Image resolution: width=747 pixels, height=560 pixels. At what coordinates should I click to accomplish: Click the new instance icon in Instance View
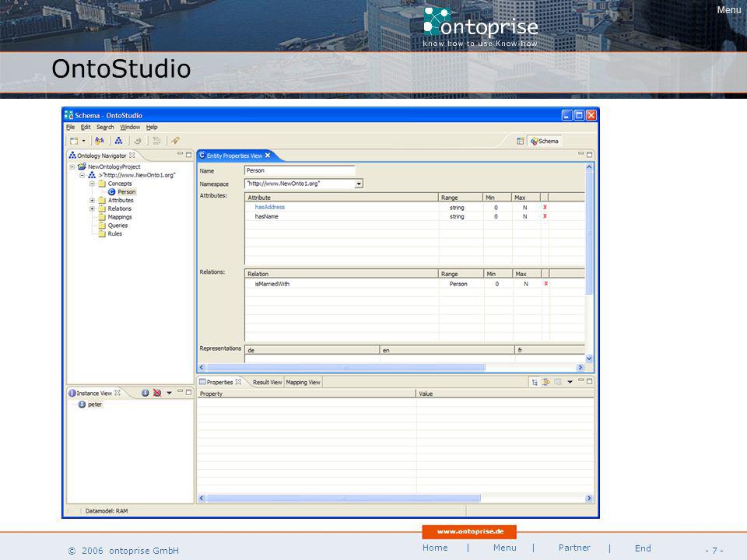146,393
